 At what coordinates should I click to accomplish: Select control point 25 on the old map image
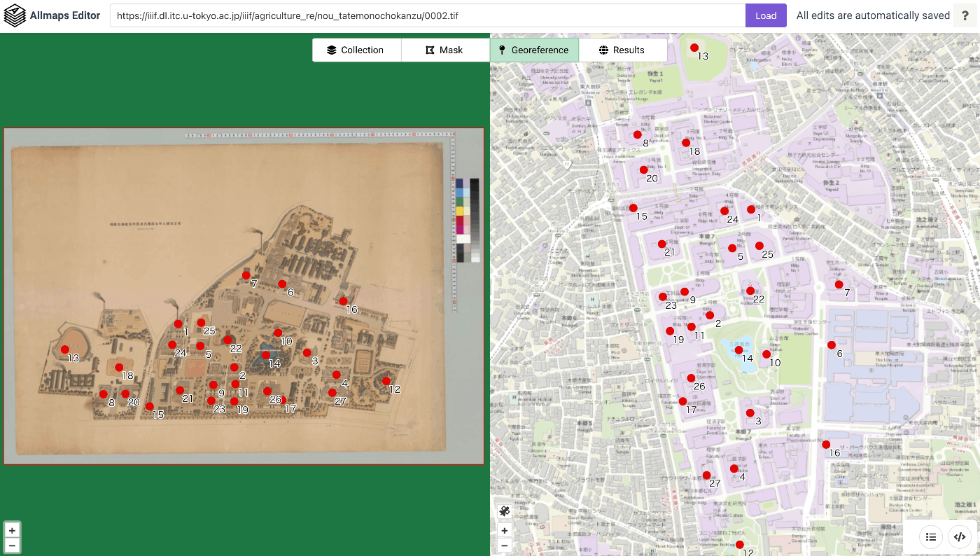[201, 323]
